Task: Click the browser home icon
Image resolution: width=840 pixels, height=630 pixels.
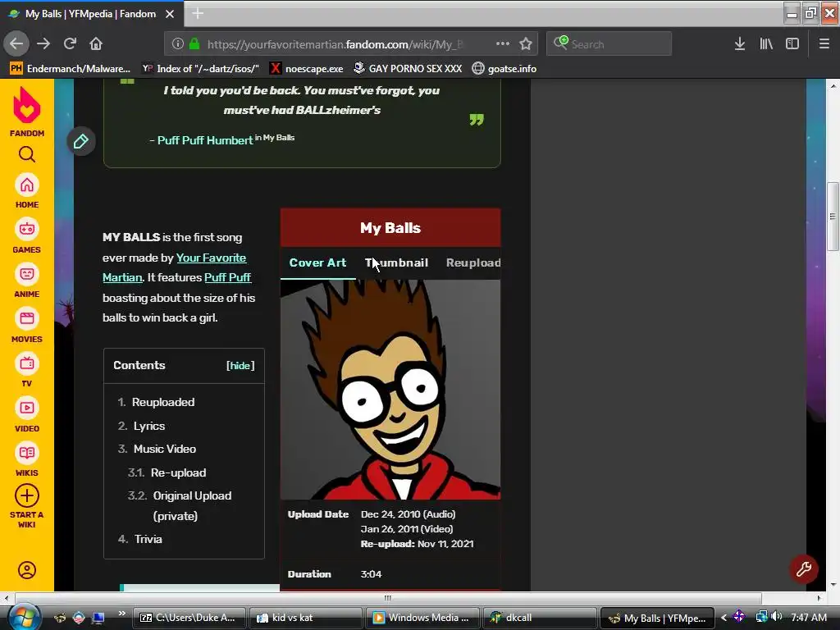Action: tap(96, 43)
